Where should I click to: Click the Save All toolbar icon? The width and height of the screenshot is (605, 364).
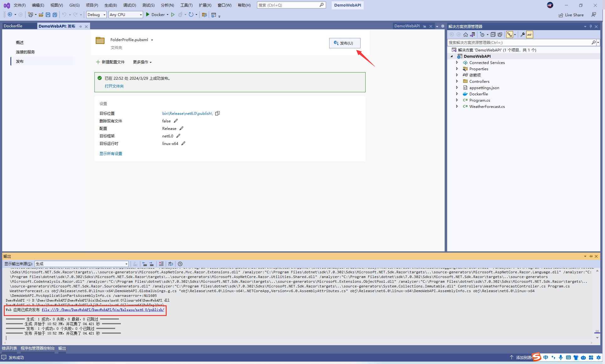coord(55,15)
